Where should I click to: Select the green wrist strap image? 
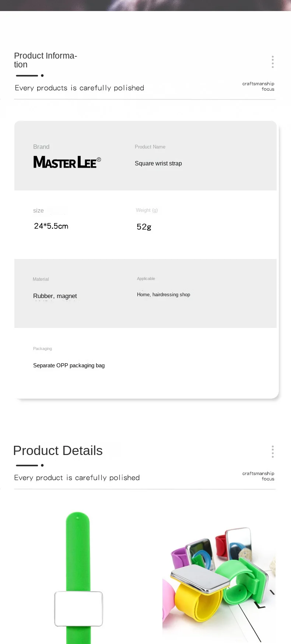tap(78, 577)
